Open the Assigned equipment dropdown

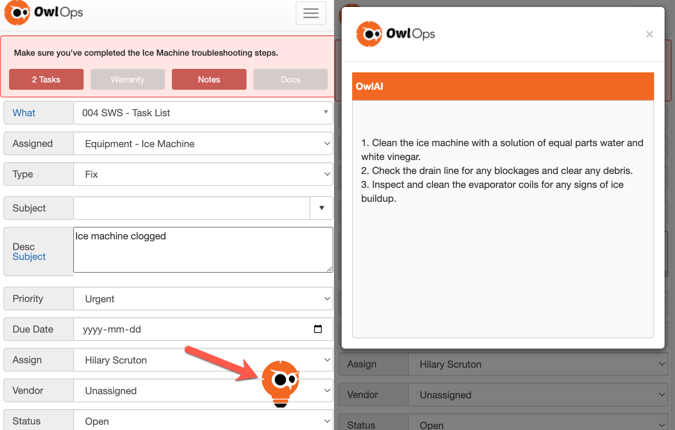coord(203,144)
